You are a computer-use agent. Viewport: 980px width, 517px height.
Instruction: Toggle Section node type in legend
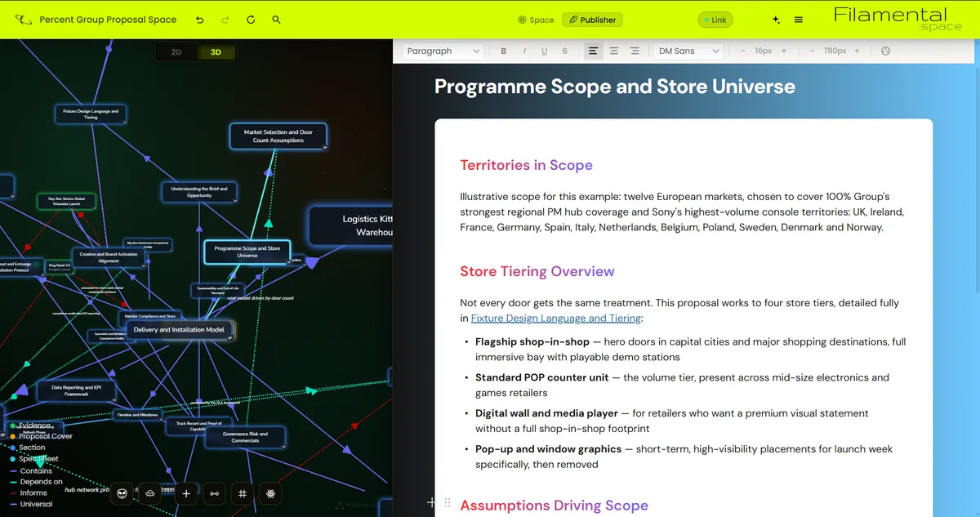tap(28, 448)
